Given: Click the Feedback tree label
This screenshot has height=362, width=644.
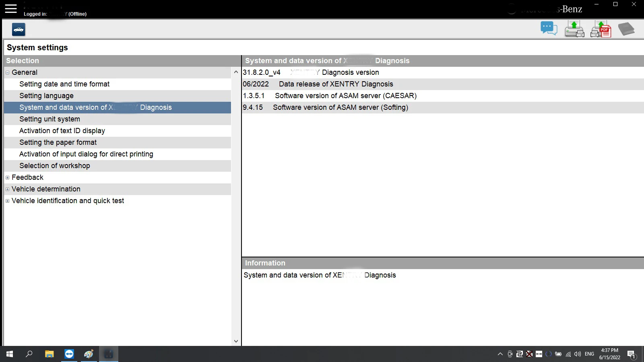Looking at the screenshot, I should pyautogui.click(x=27, y=177).
